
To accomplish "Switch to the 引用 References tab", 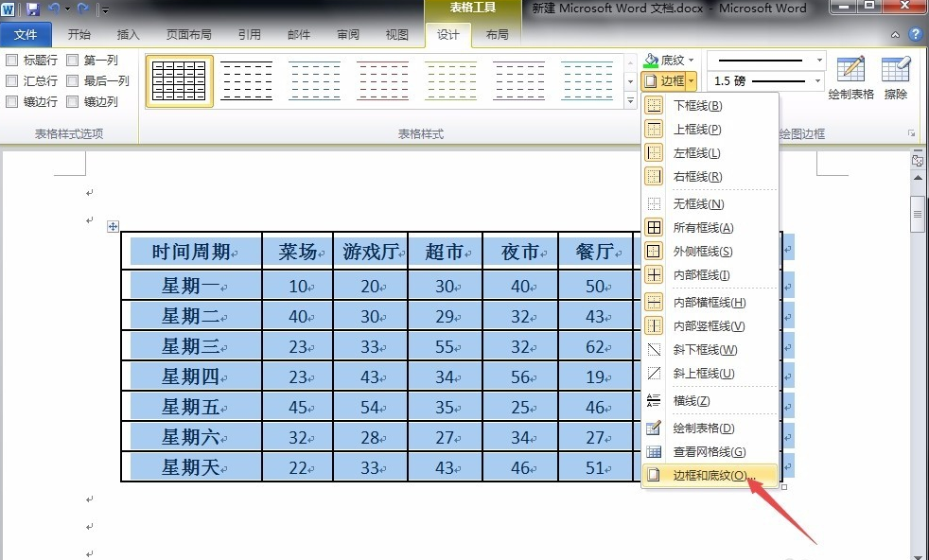I will [250, 34].
